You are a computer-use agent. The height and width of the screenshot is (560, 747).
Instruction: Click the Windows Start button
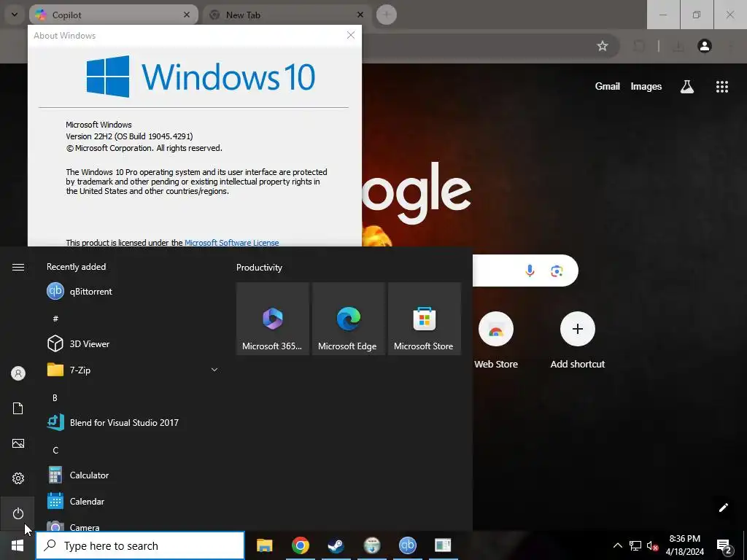[x=18, y=545]
